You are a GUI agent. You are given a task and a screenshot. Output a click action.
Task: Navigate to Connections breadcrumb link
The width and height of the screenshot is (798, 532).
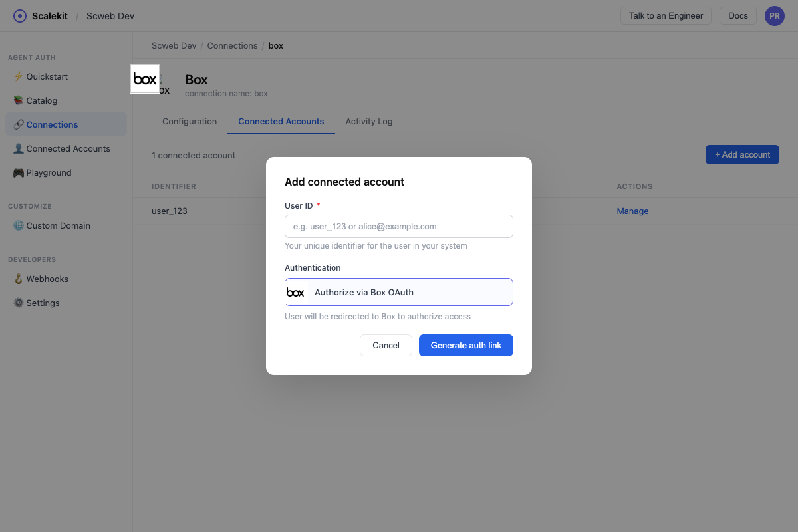[x=232, y=45]
